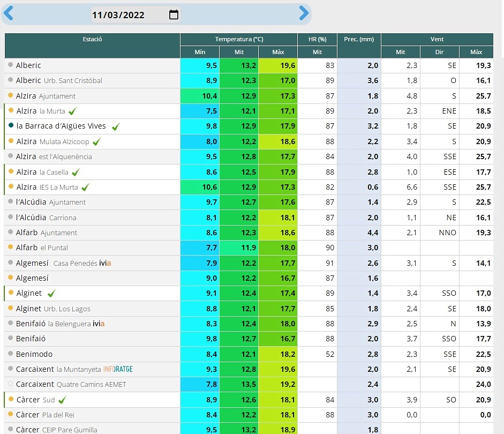This screenshot has height=434, width=504.
Task: Click checkmark next to Alzira Mulata Alzicoop
Action: (96, 142)
